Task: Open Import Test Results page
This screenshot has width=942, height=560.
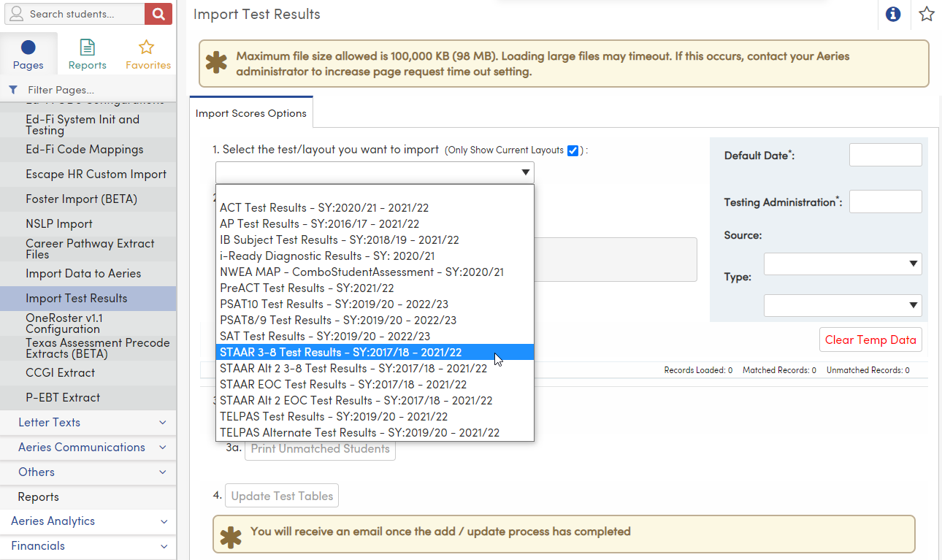Action: [88, 299]
